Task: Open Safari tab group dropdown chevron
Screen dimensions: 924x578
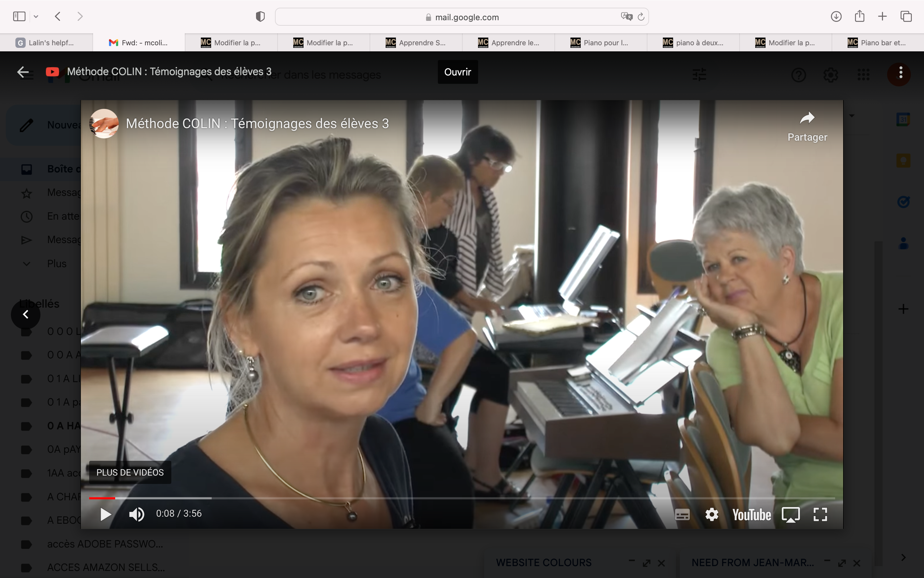Action: pyautogui.click(x=36, y=16)
